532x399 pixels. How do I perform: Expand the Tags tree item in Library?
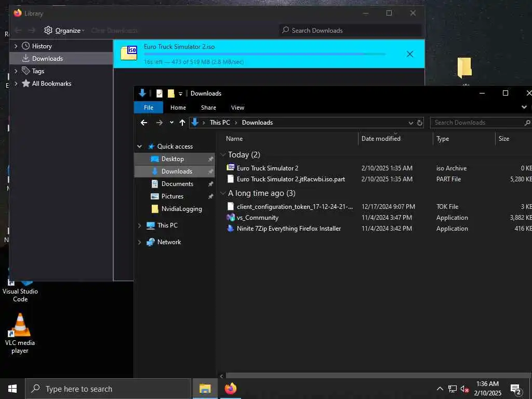click(16, 71)
